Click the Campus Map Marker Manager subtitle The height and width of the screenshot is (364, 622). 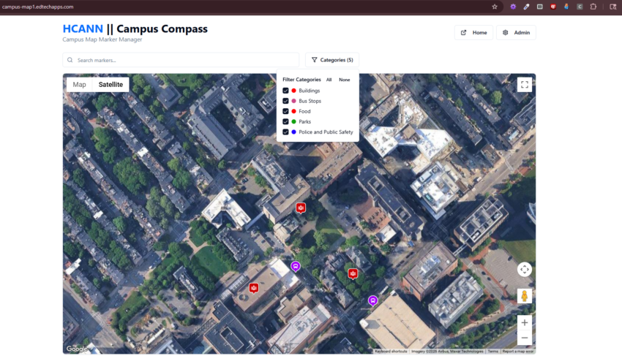coord(102,39)
